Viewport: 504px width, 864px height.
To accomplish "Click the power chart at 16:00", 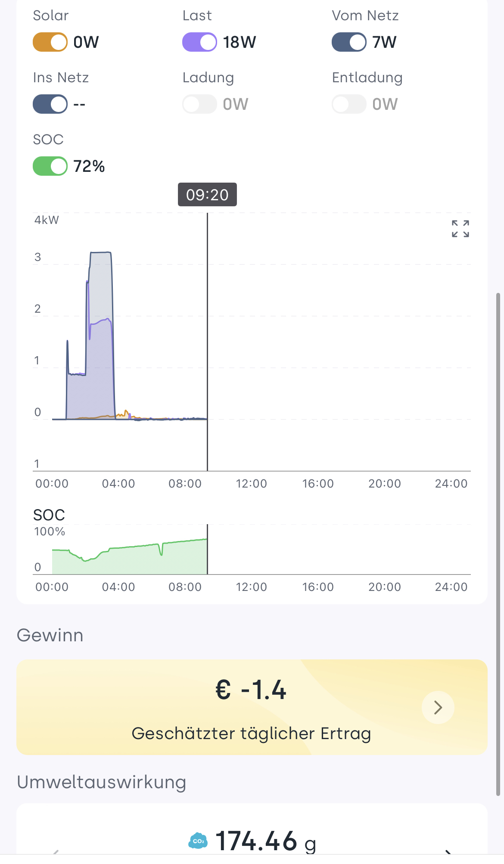I will pyautogui.click(x=318, y=345).
